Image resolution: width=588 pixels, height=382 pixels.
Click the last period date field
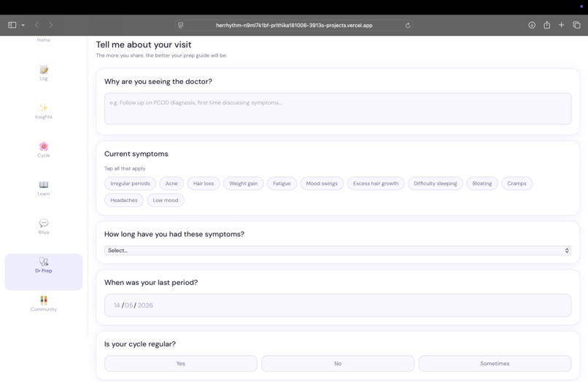tap(338, 305)
